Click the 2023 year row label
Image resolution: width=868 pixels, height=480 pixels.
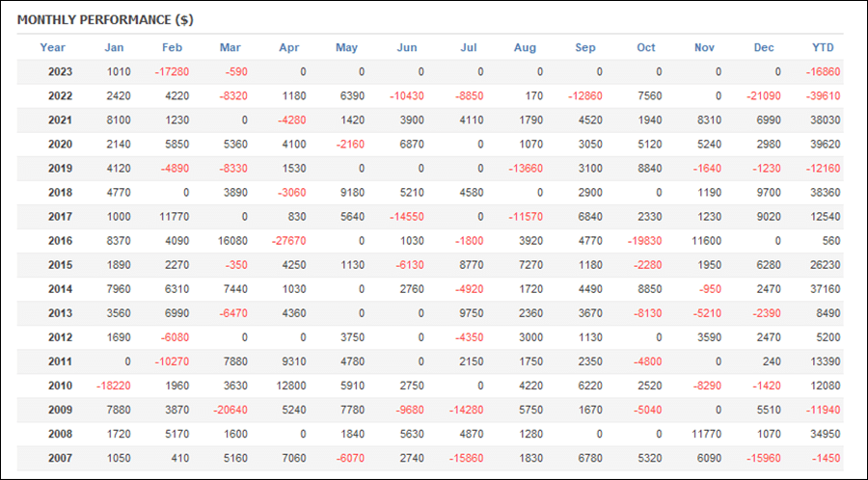pos(60,72)
